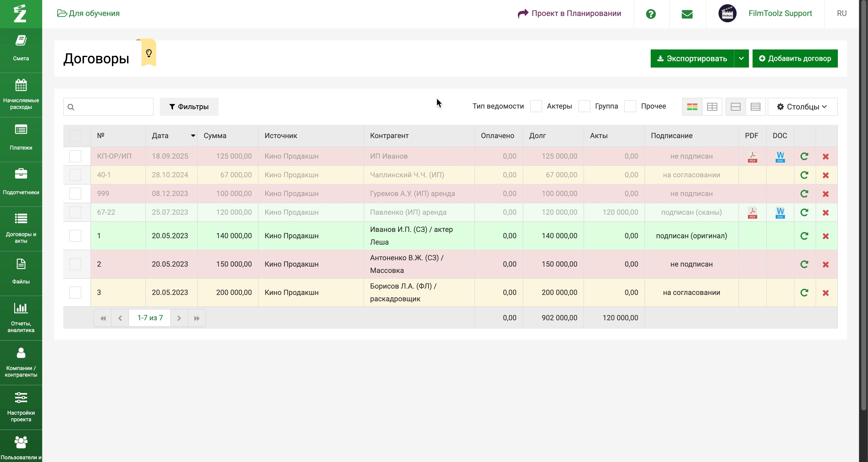Select the checkbox for contract row 2

75,264
